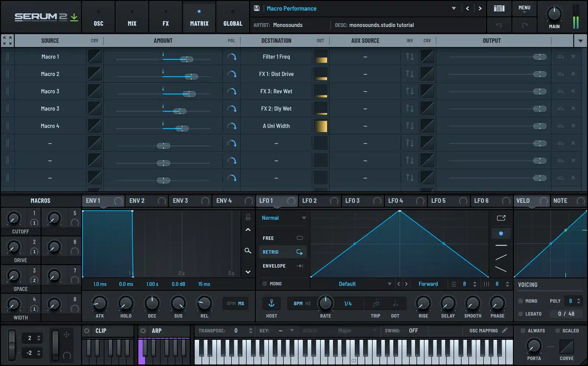
Task: Toggle the ENV 1 lock icon
Action: coord(248,217)
